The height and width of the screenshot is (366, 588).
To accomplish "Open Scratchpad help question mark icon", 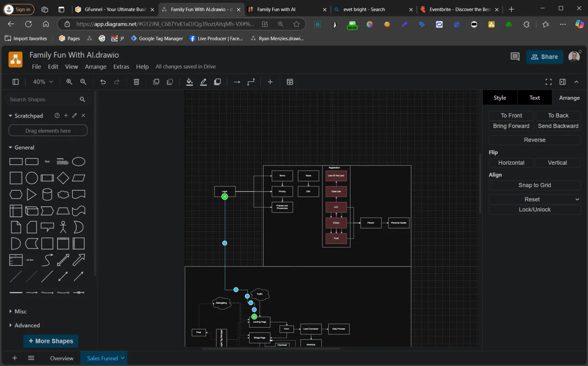I will click(x=57, y=116).
